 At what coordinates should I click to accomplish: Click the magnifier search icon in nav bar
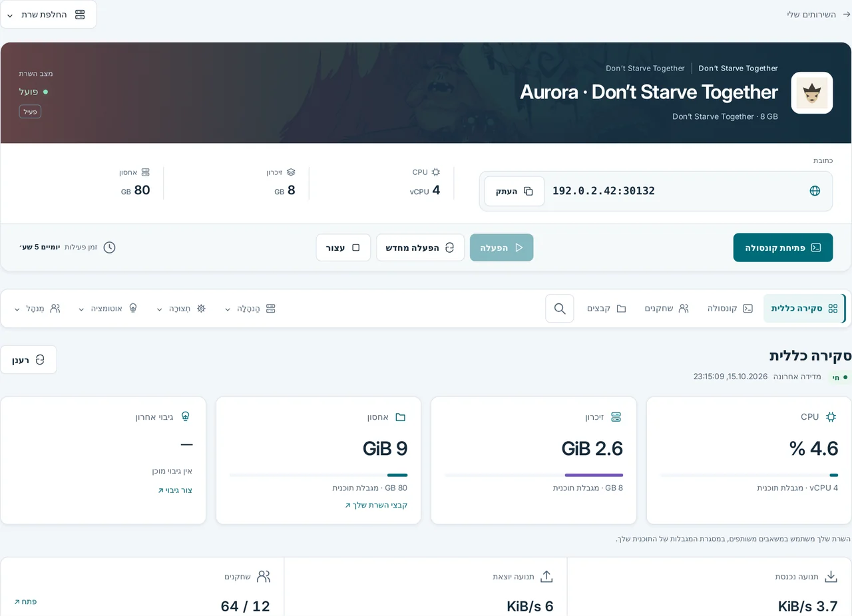(x=560, y=309)
